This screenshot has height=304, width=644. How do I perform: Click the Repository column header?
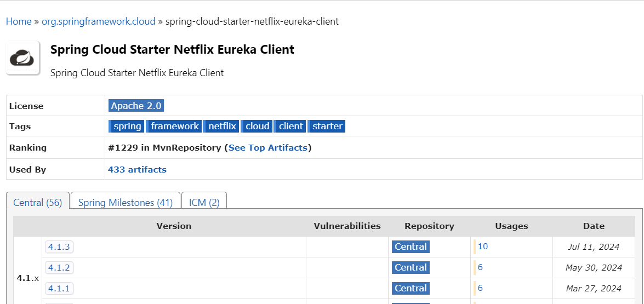pos(429,226)
